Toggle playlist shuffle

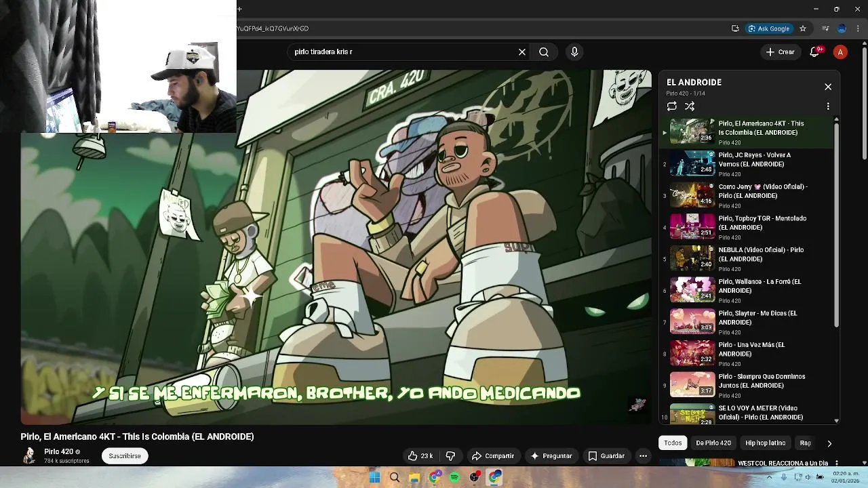(690, 106)
